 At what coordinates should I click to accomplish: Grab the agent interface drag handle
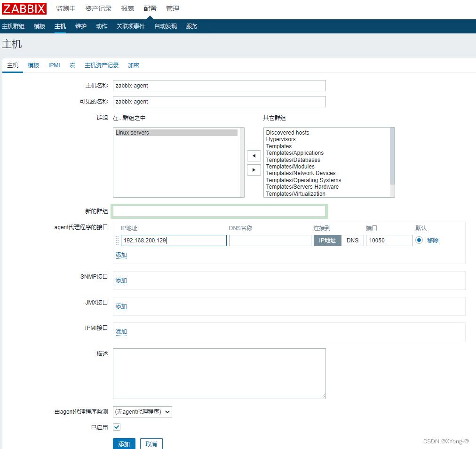(117, 241)
